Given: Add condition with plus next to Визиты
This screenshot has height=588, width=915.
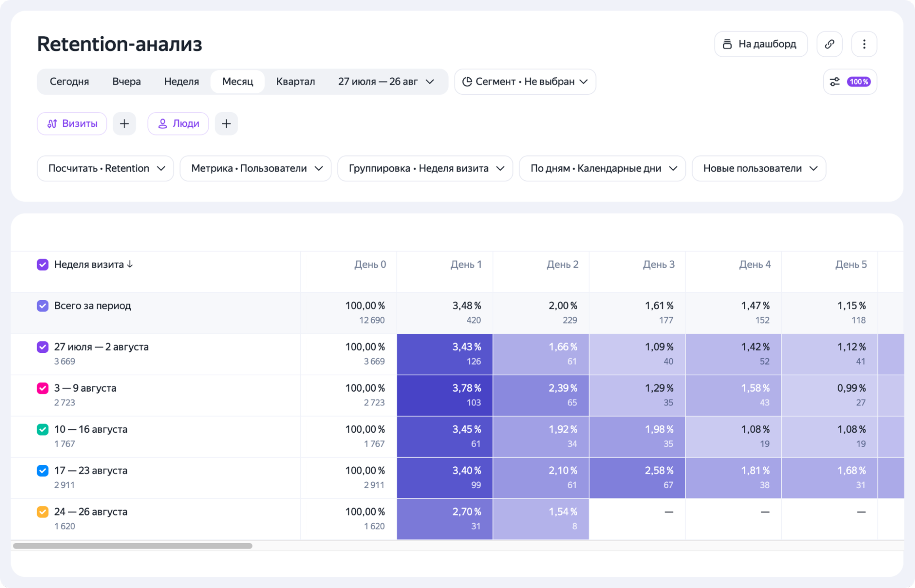Looking at the screenshot, I should [125, 124].
